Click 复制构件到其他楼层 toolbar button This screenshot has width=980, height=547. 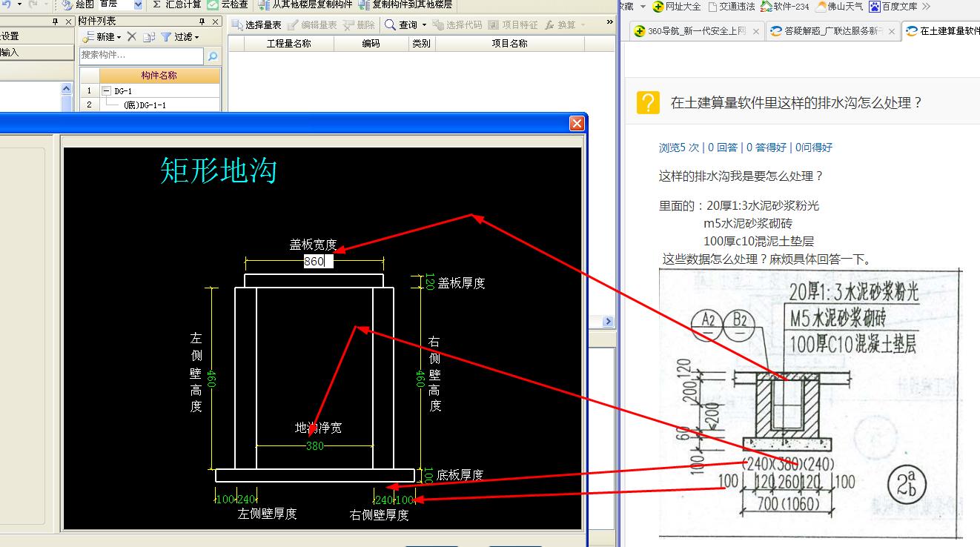pos(405,4)
